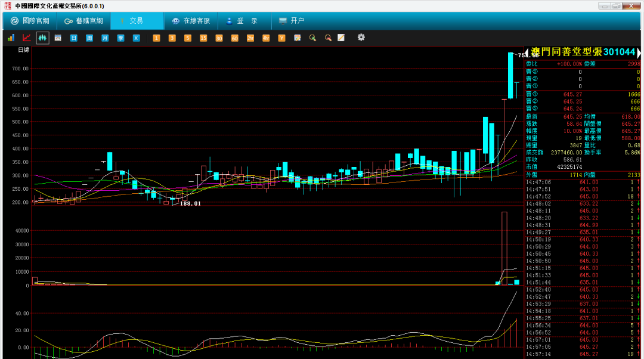
Task: Select the candlestick chart icon
Action: click(42, 38)
